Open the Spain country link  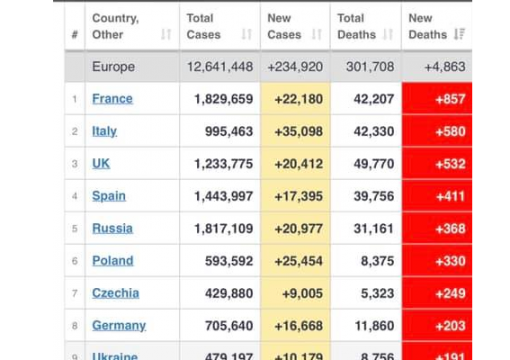pyautogui.click(x=109, y=196)
